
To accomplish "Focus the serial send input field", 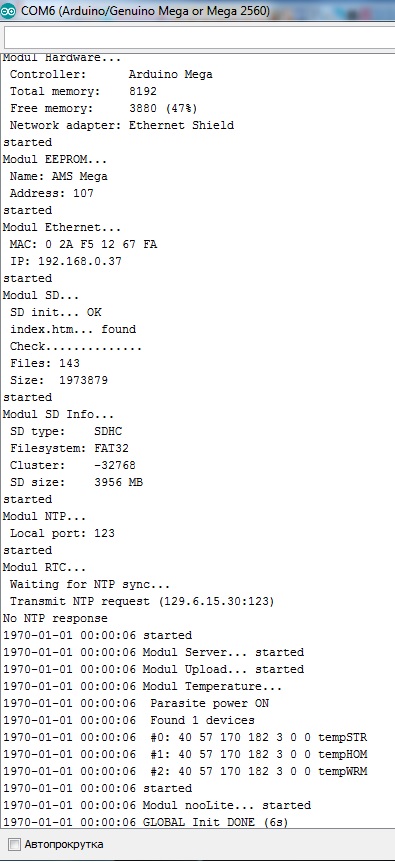I will coord(199,37).
